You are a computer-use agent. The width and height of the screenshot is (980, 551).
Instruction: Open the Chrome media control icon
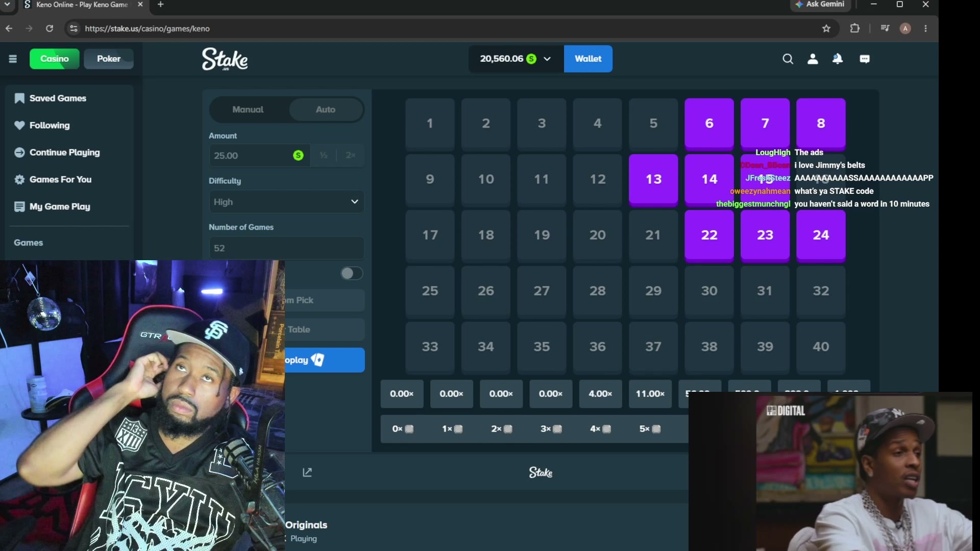pyautogui.click(x=885, y=29)
